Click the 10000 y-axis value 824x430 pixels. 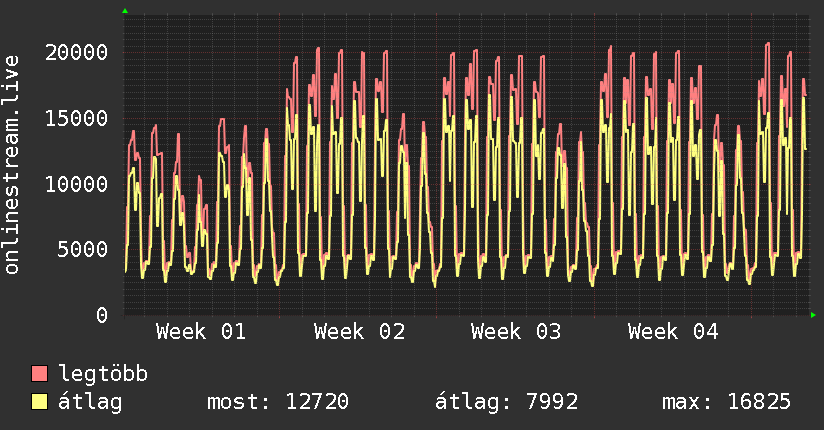pyautogui.click(x=79, y=184)
